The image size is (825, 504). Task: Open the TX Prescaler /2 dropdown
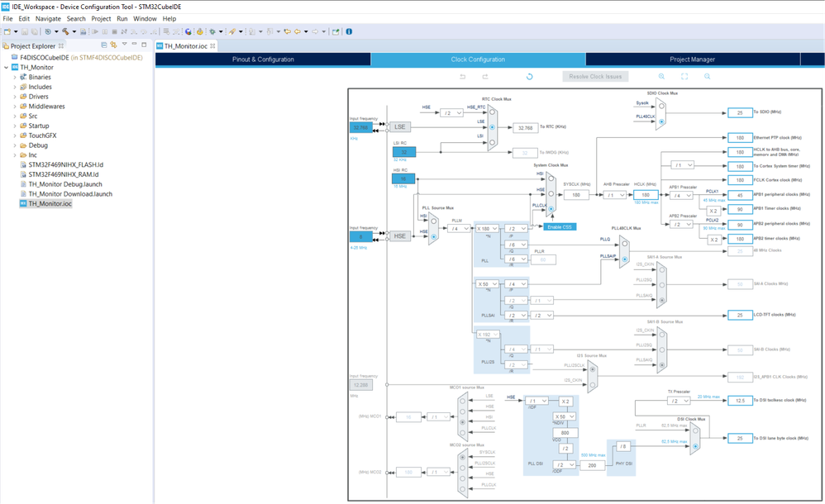pyautogui.click(x=679, y=401)
